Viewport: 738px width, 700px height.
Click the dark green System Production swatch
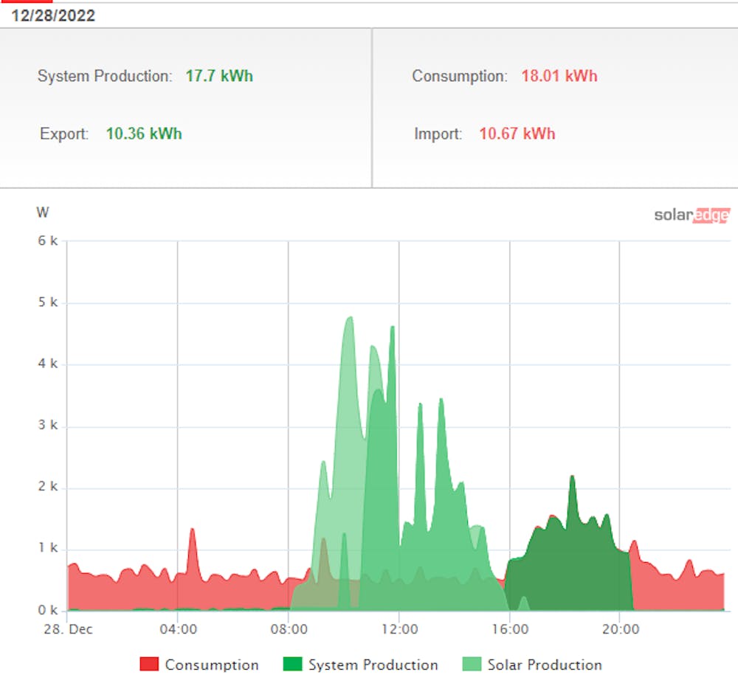tap(292, 664)
